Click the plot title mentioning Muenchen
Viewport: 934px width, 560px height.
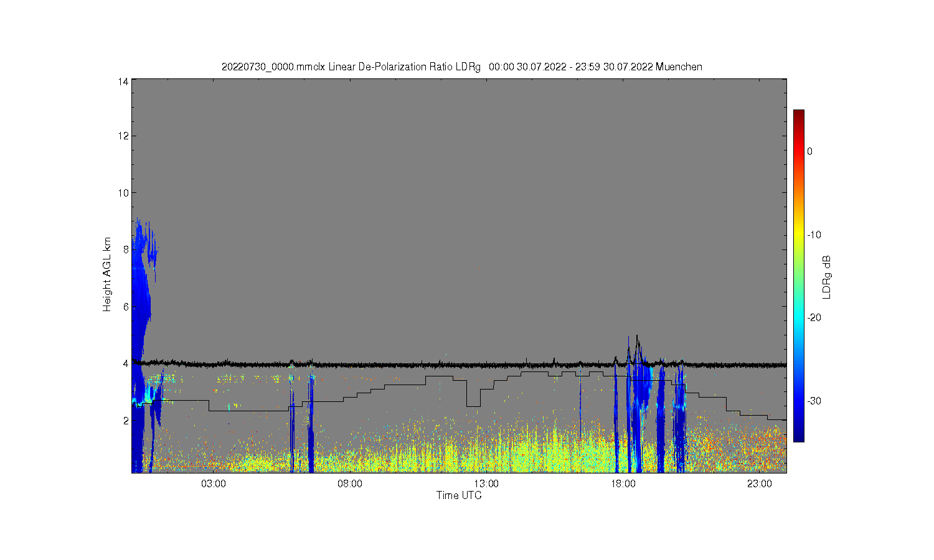461,67
